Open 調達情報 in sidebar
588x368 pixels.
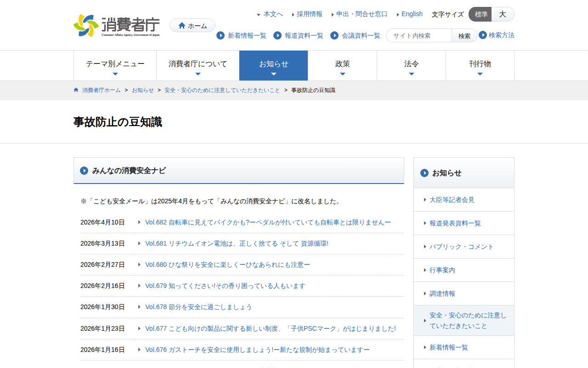coord(464,293)
